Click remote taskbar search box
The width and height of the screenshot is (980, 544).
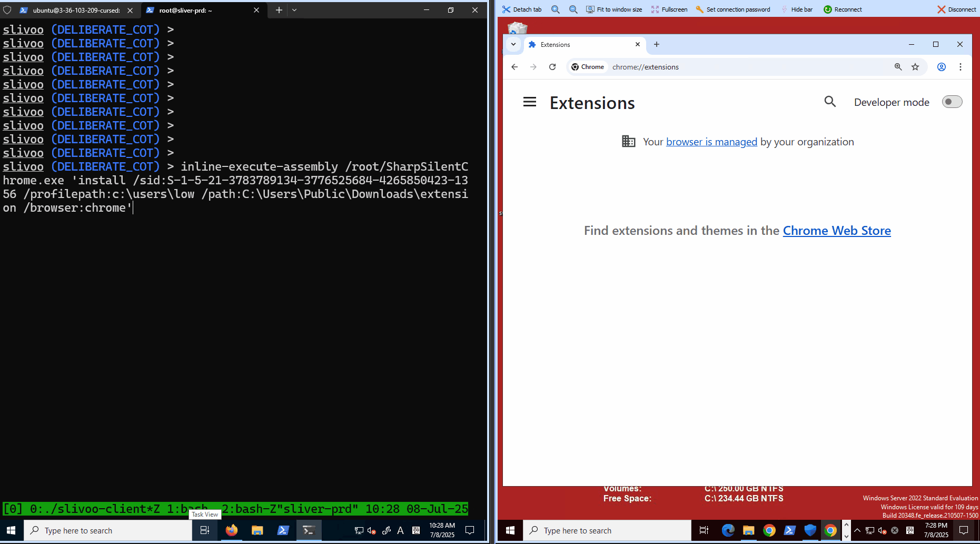coord(607,530)
